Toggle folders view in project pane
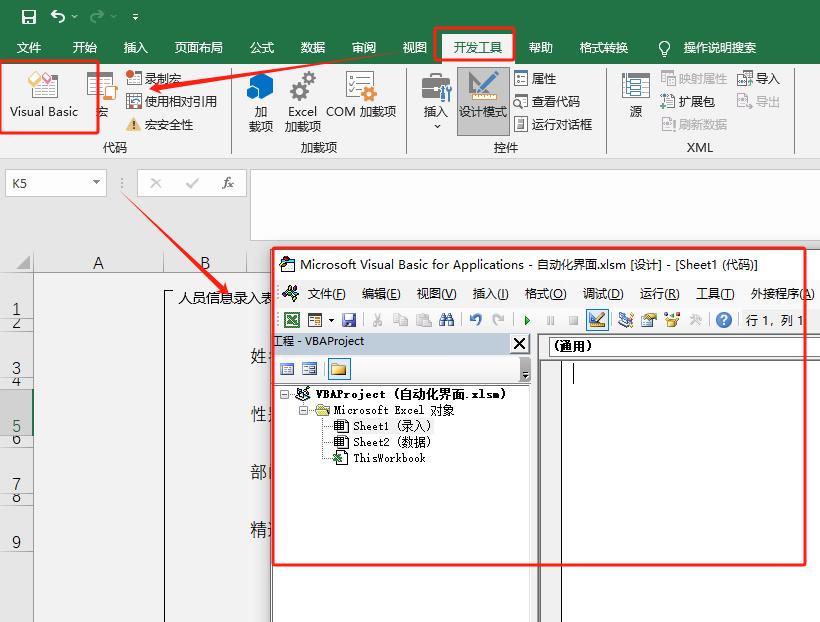The width and height of the screenshot is (820, 622). 338,369
